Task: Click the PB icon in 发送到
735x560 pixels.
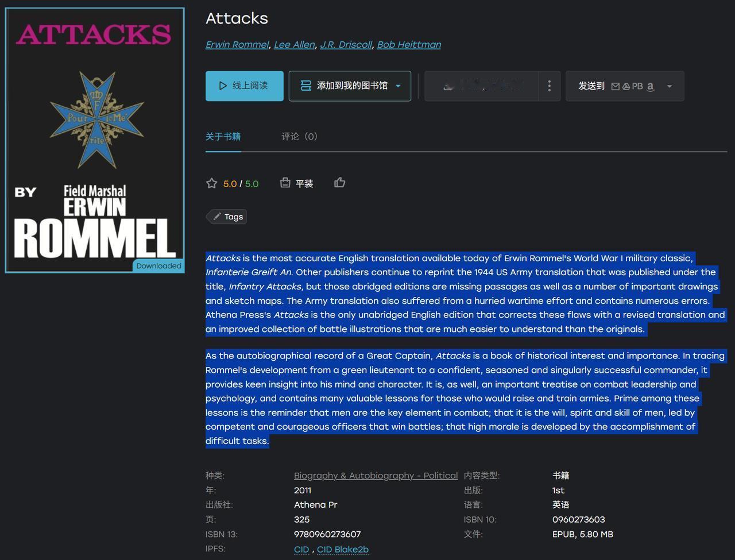Action: pos(637,86)
